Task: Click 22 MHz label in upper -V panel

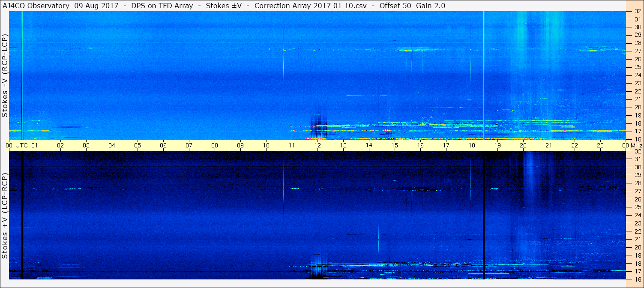Action: (637, 91)
